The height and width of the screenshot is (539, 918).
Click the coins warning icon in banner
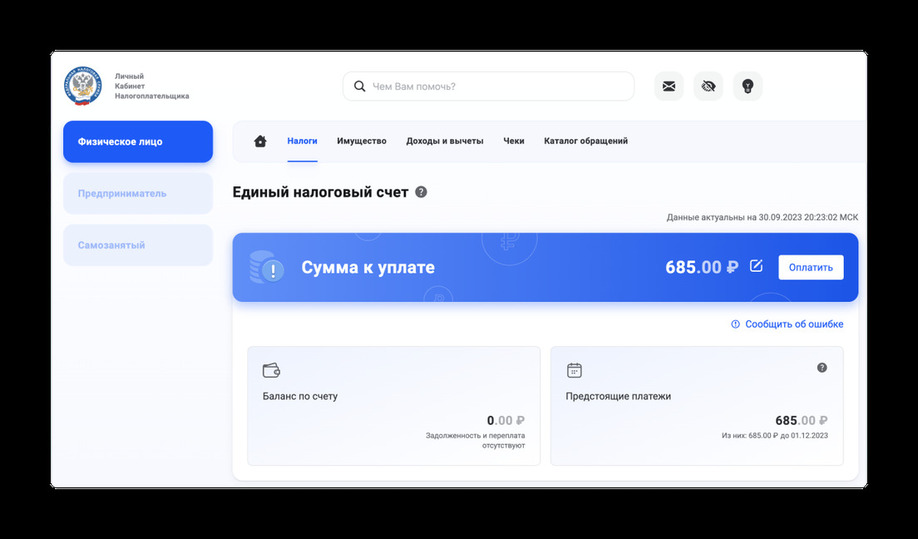(x=266, y=267)
